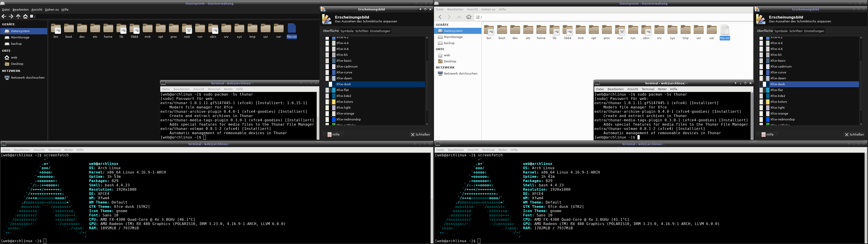Open Netzwerk durchsuchen in dark file manager sidebar
Screen dimensions: 868x244
[27, 77]
